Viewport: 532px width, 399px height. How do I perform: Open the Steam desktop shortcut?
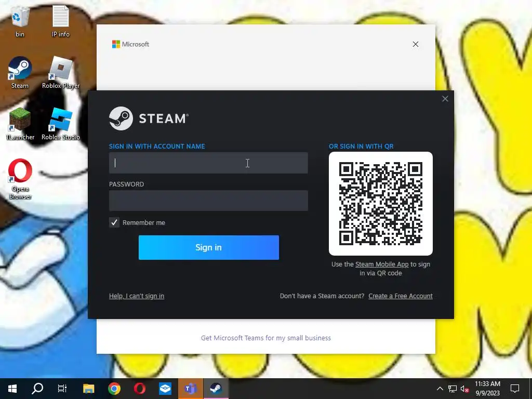(20, 72)
